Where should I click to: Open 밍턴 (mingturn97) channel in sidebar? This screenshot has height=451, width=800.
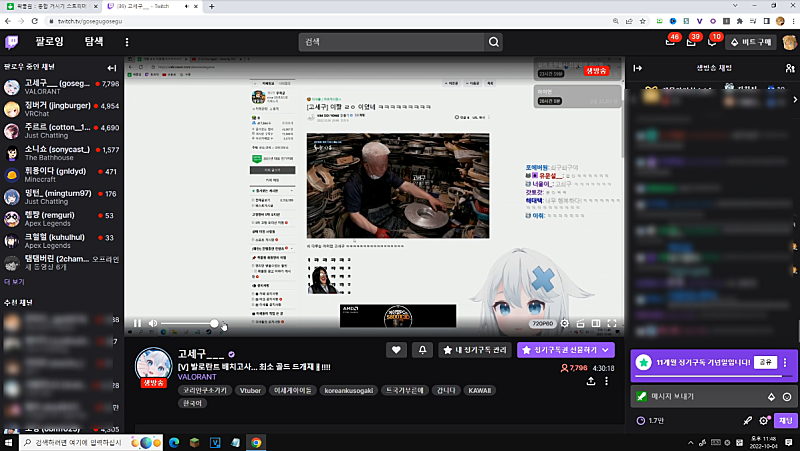pos(62,197)
